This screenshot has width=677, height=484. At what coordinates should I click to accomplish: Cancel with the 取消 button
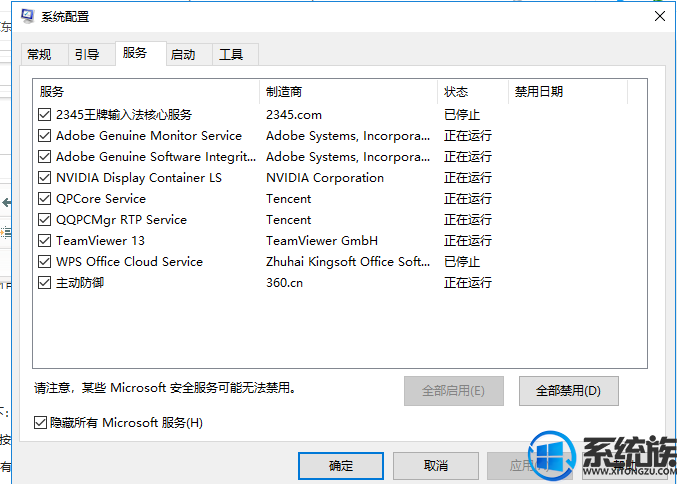(436, 465)
